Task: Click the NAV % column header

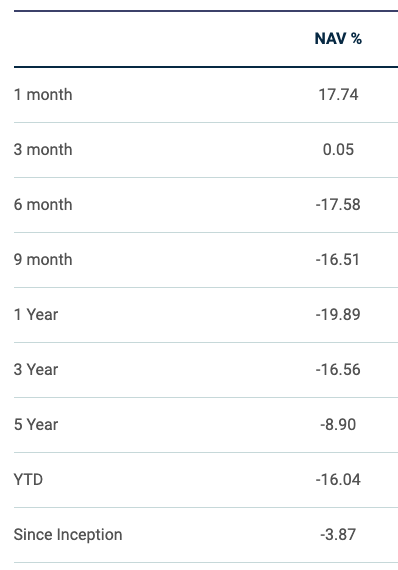Action: 338,39
